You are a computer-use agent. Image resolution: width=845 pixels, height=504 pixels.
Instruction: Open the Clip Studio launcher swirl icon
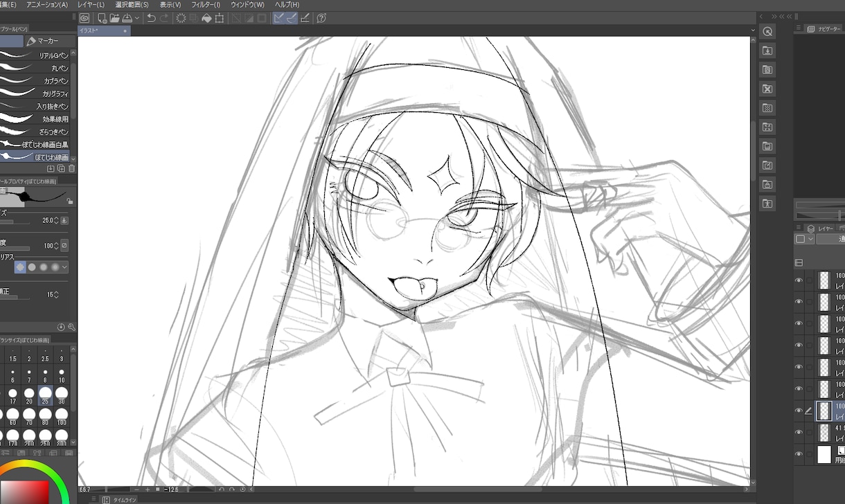pos(84,18)
